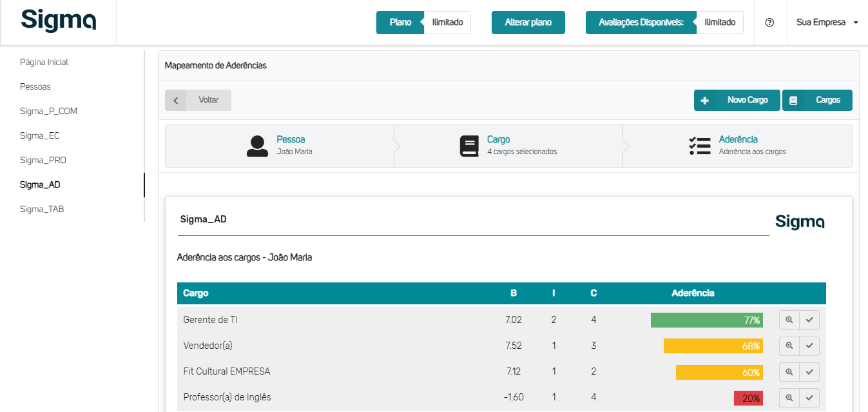Image resolution: width=868 pixels, height=412 pixels.
Task: Open Sigma_P_COM in the sidebar
Action: (48, 111)
